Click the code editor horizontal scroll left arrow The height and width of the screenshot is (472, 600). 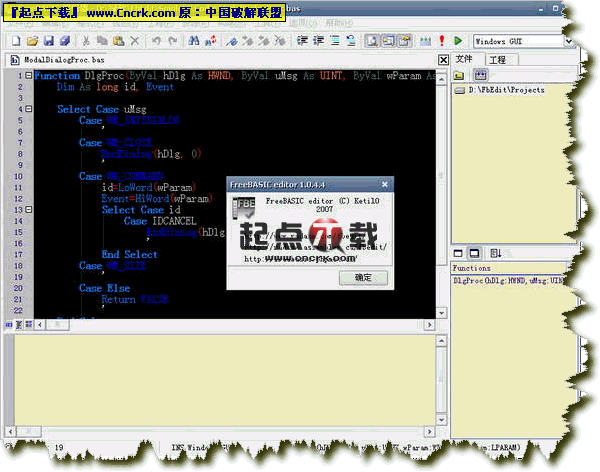[x=40, y=325]
